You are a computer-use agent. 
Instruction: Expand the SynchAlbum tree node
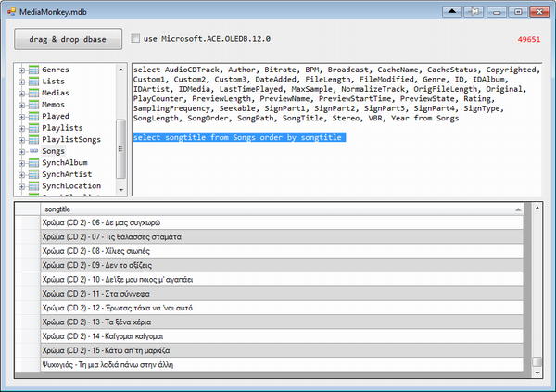[x=21, y=163]
